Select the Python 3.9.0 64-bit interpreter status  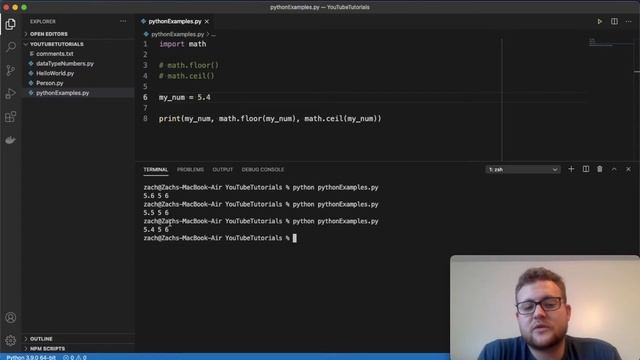click(31, 357)
